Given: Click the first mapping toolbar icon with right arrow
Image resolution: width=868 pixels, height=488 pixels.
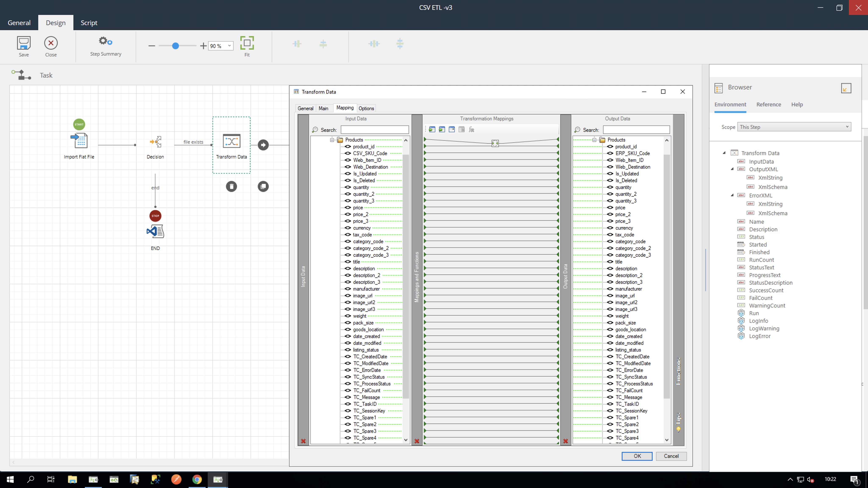Looking at the screenshot, I should (432, 129).
